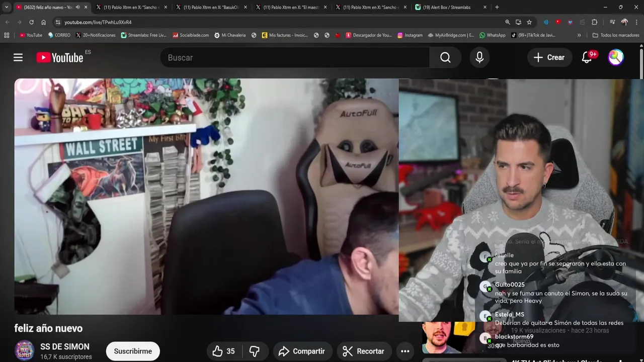This screenshot has width=644, height=362.
Task: Open the Chrome three-dot menu
Action: pyautogui.click(x=636, y=22)
